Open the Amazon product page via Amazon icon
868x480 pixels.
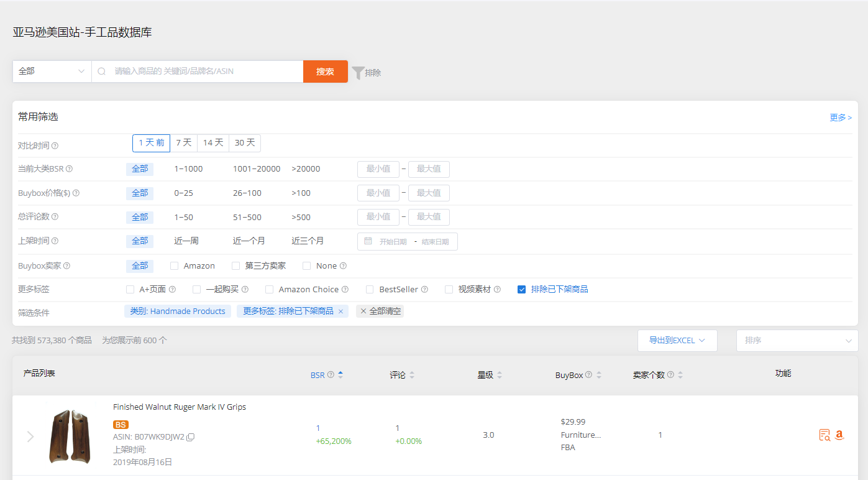[840, 435]
